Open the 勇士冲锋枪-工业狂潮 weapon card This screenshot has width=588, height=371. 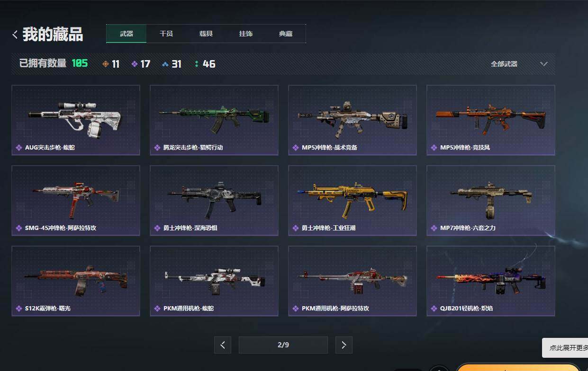point(353,201)
